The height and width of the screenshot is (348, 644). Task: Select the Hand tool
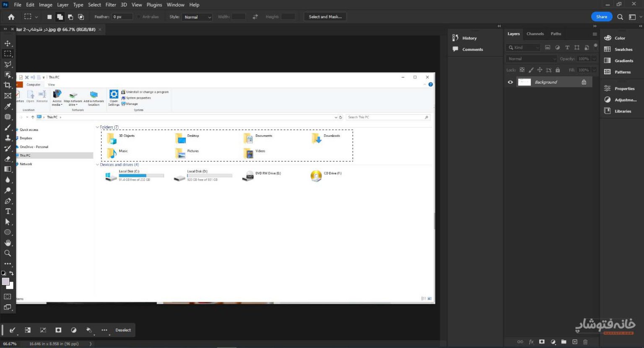(8, 243)
